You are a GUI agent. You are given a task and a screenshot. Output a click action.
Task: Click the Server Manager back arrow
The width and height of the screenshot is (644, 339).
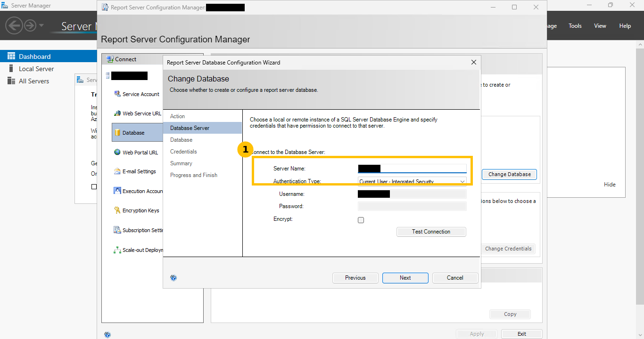click(15, 25)
